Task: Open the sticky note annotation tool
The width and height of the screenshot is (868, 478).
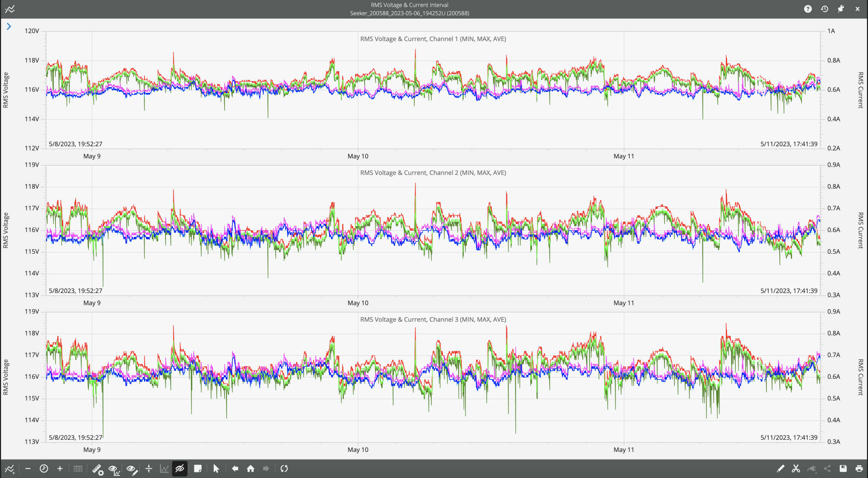Action: coord(198,469)
